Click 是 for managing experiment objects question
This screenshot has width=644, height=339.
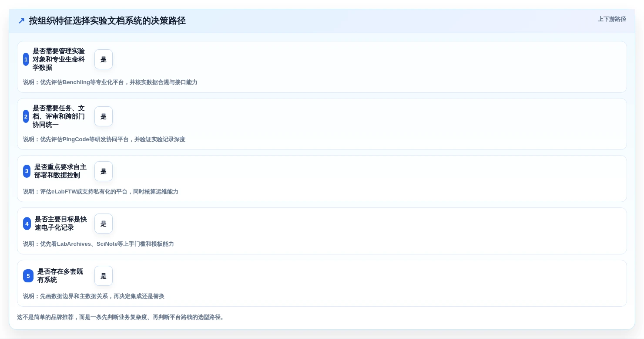[104, 59]
